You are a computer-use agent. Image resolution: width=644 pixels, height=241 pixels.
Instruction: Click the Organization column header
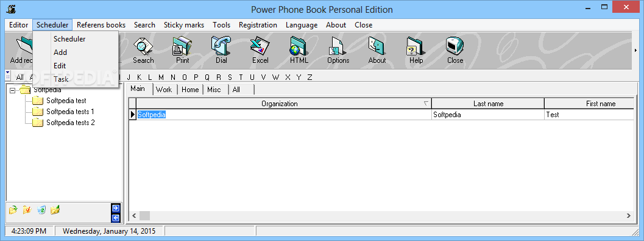284,104
